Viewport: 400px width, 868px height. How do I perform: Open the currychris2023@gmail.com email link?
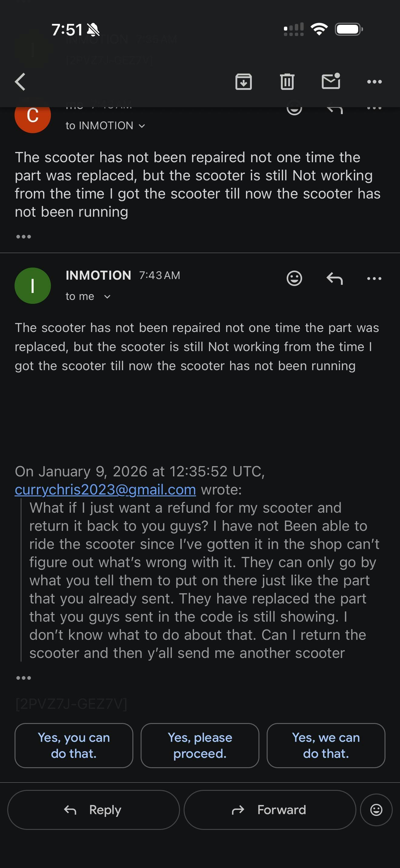tap(105, 490)
